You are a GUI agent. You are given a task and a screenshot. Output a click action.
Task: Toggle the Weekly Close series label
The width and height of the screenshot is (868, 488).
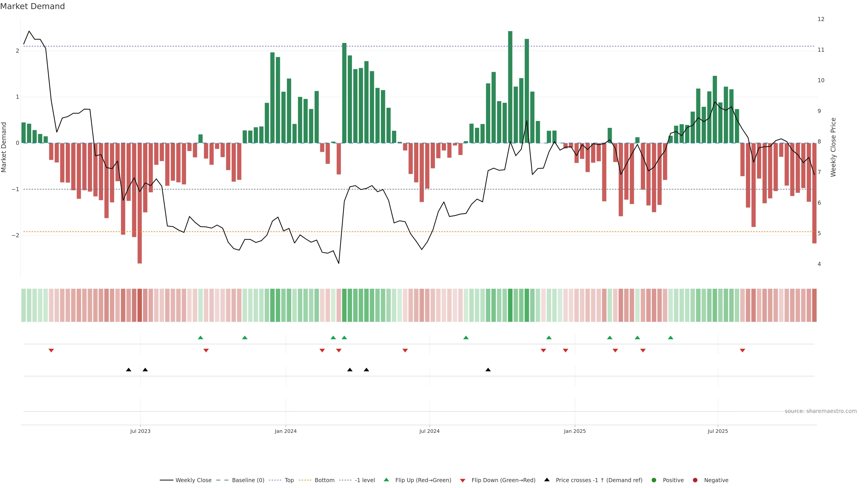(193, 480)
